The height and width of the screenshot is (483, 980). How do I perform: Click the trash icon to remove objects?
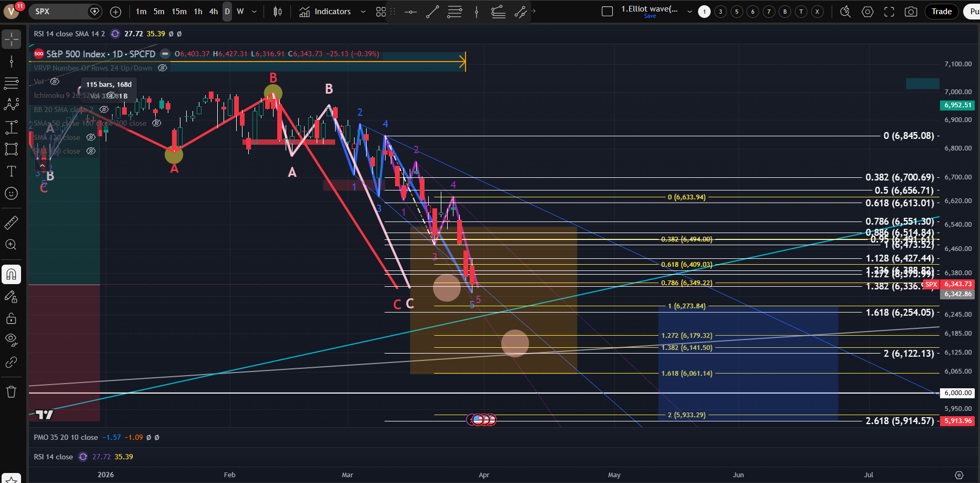(11, 391)
